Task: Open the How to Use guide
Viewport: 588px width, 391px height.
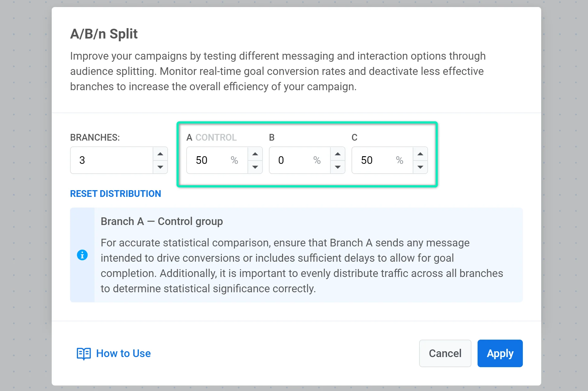Action: (123, 353)
